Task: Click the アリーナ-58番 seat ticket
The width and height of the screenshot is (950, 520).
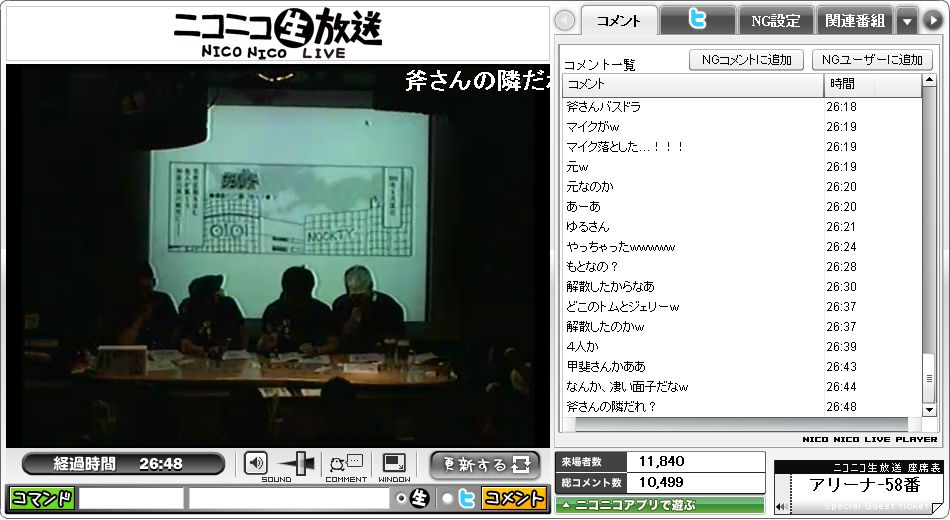Action: coord(859,487)
